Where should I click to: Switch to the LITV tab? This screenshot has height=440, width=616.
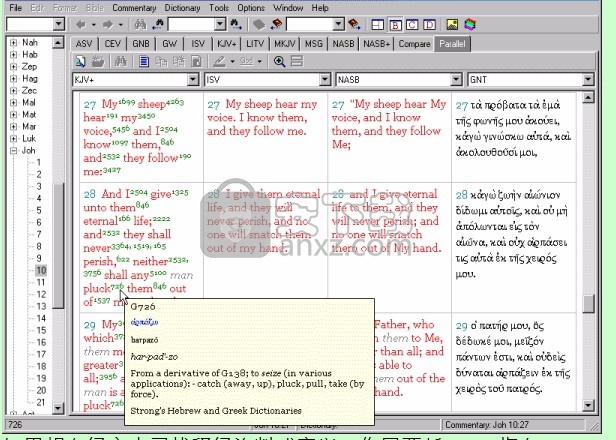(255, 44)
